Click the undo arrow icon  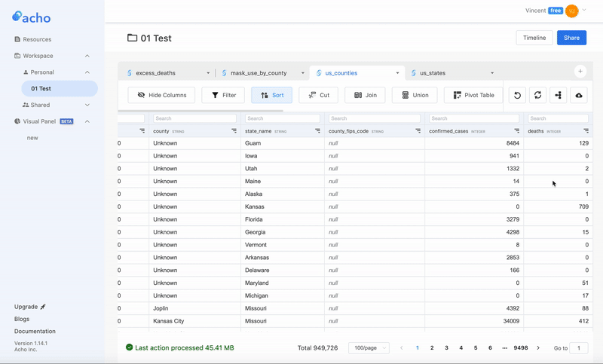[517, 95]
